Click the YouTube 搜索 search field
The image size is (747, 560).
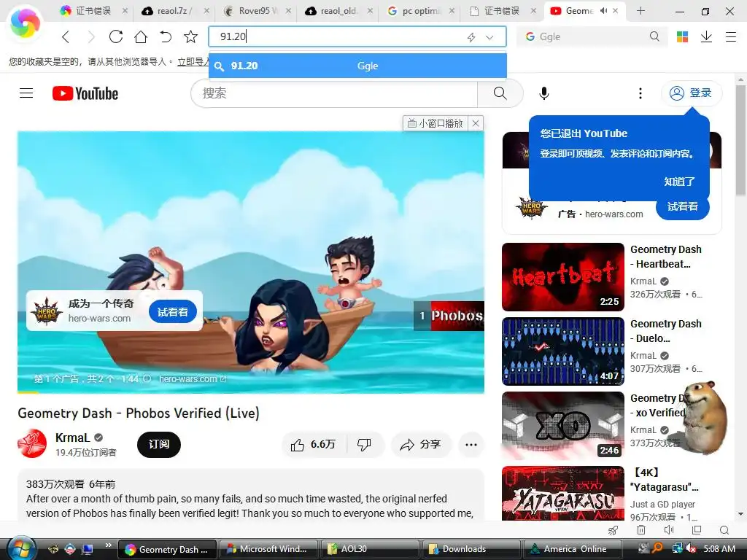pyautogui.click(x=333, y=93)
